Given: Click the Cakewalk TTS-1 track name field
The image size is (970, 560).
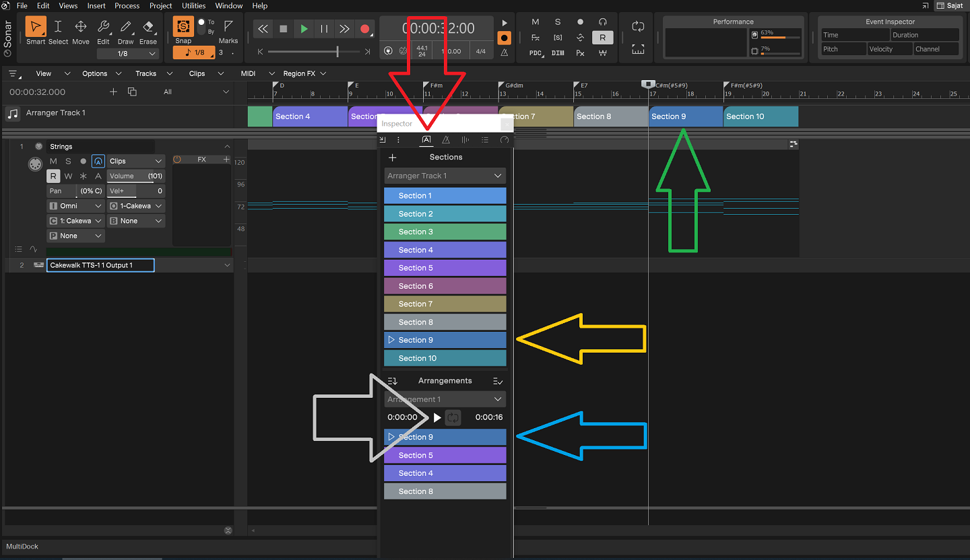Looking at the screenshot, I should click(x=100, y=265).
